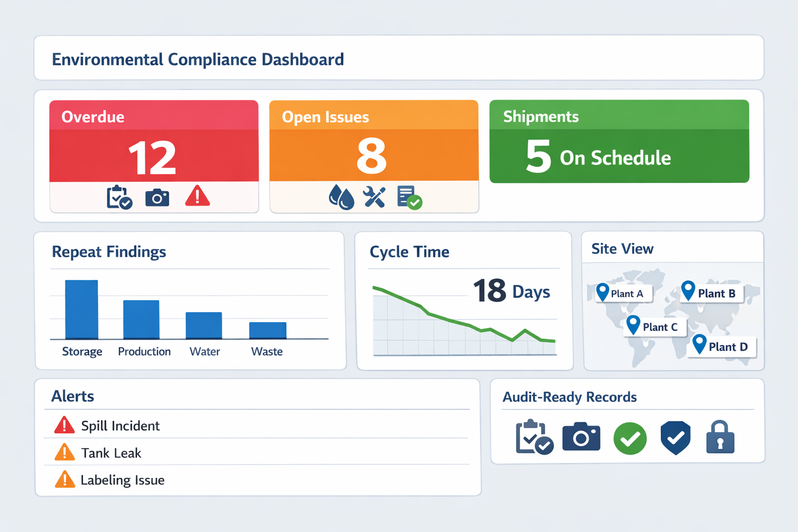Click the orange Labeling Issue warning triangle

point(64,479)
